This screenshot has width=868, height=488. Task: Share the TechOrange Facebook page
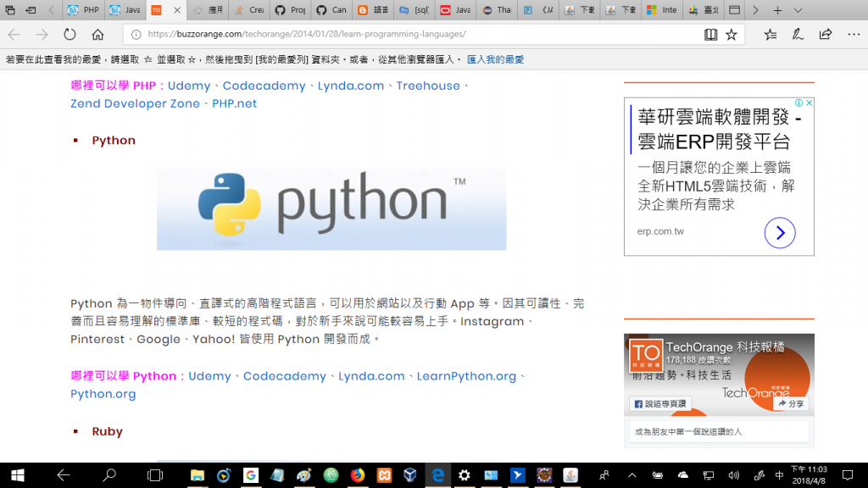click(x=791, y=404)
